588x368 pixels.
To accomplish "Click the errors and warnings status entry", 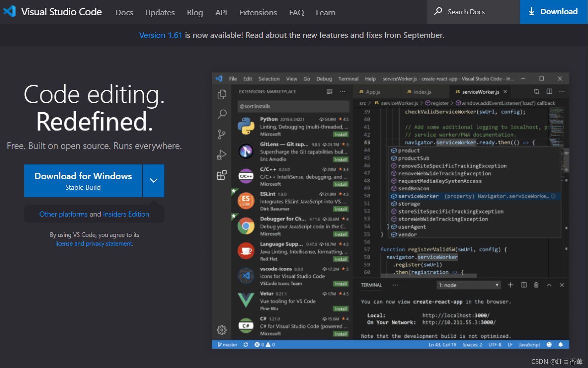I will 265,344.
